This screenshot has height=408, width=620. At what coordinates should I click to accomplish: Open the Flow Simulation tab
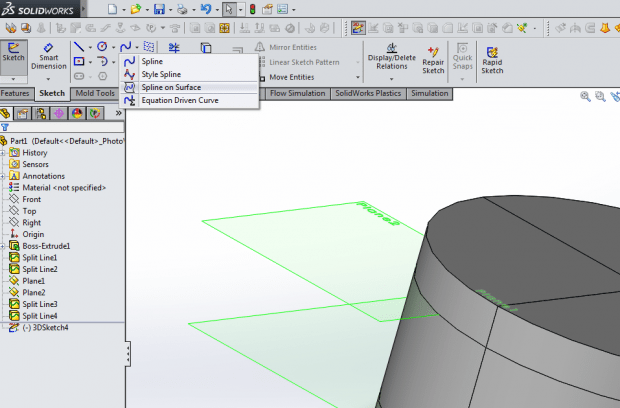(x=297, y=93)
